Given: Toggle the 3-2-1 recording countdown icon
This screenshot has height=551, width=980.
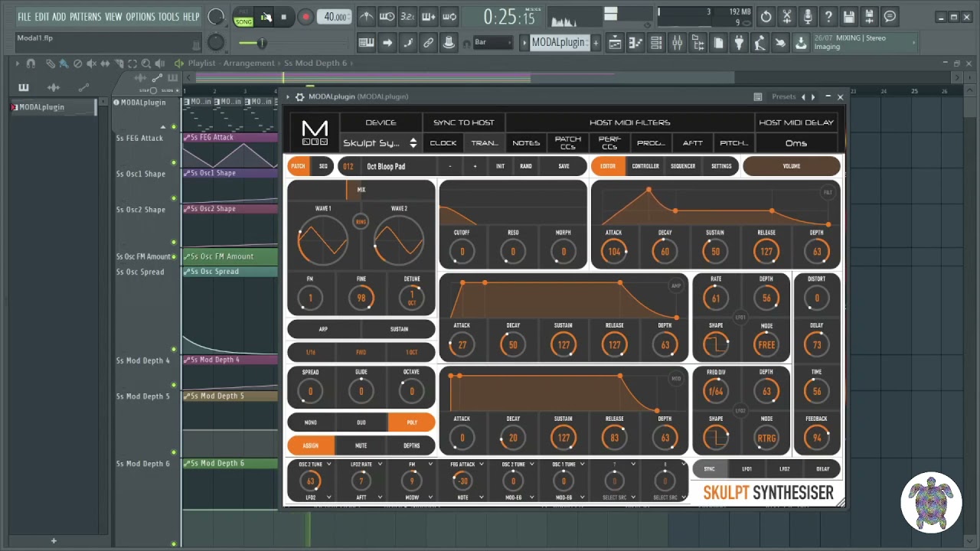Looking at the screenshot, I should (x=408, y=17).
